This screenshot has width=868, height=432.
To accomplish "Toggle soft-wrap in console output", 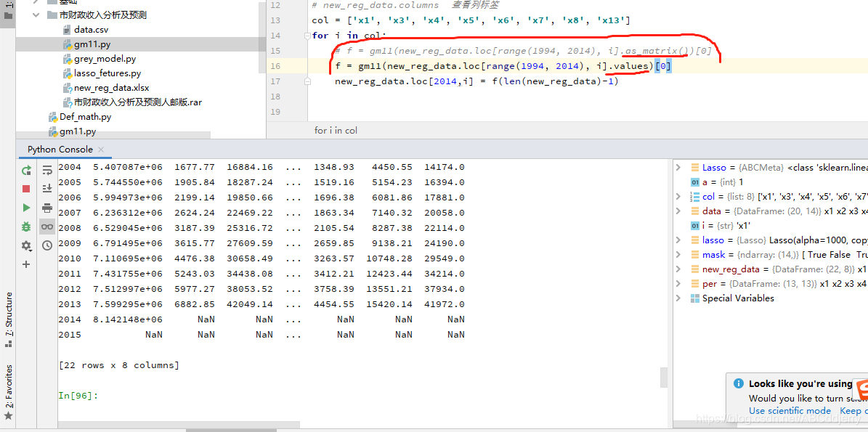I will pyautogui.click(x=47, y=171).
